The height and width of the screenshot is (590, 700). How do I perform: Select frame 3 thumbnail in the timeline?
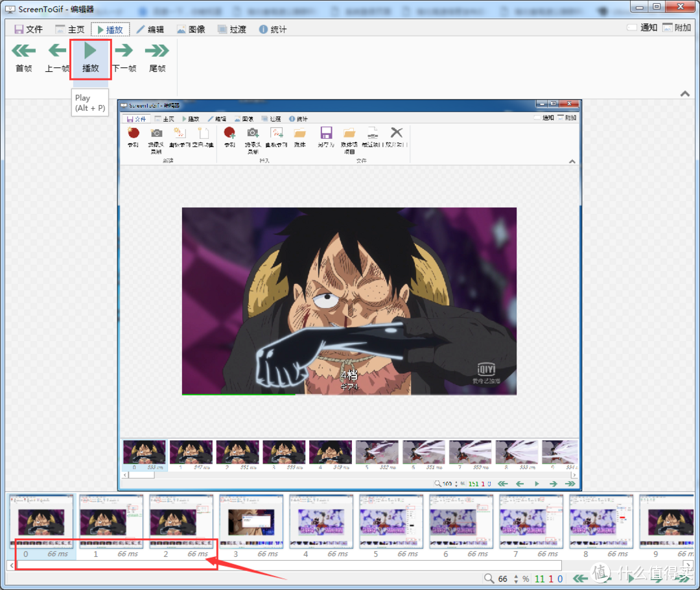coord(251,521)
